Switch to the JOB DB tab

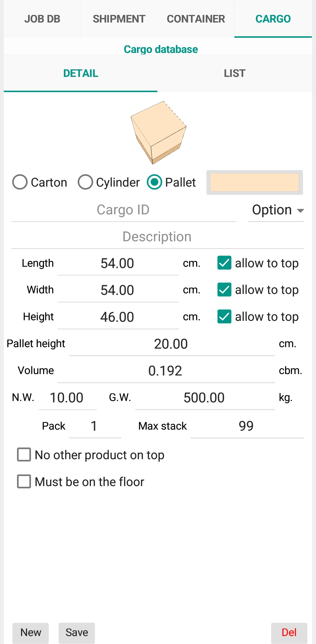[42, 19]
